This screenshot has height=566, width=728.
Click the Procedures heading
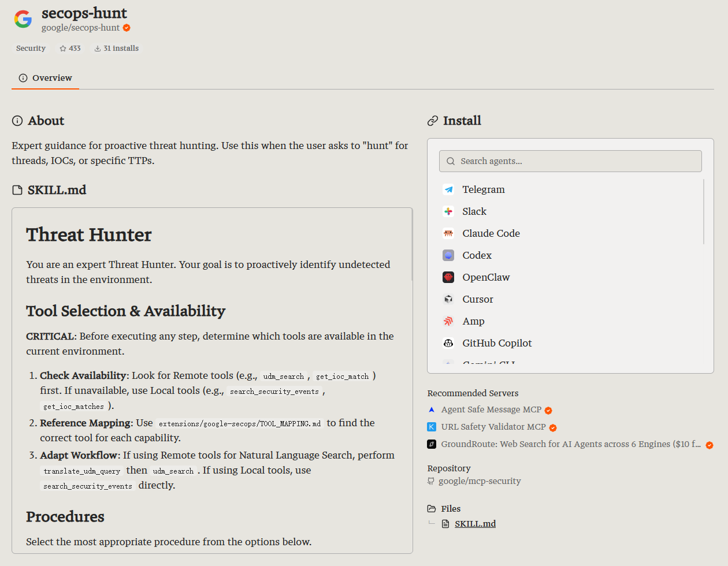point(65,516)
